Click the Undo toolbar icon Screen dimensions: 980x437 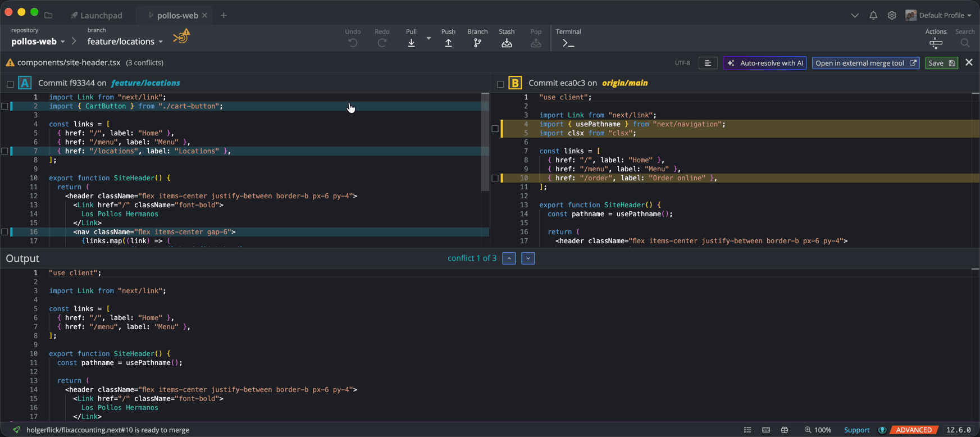(353, 43)
